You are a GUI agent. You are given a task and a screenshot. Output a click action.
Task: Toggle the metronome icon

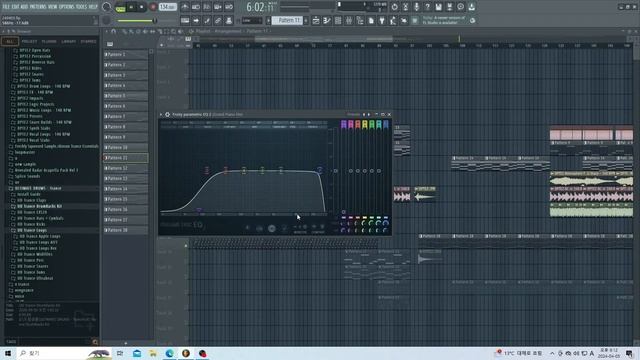pyautogui.click(x=185, y=7)
